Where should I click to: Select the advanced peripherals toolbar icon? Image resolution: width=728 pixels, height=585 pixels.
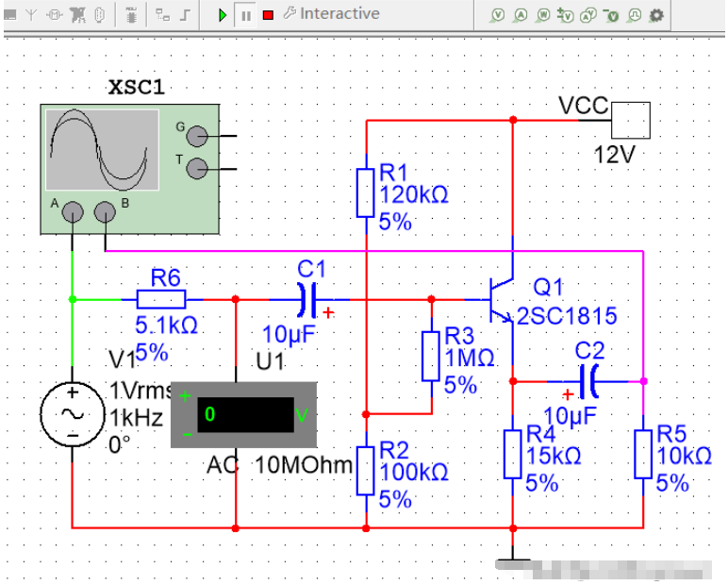coord(9,15)
